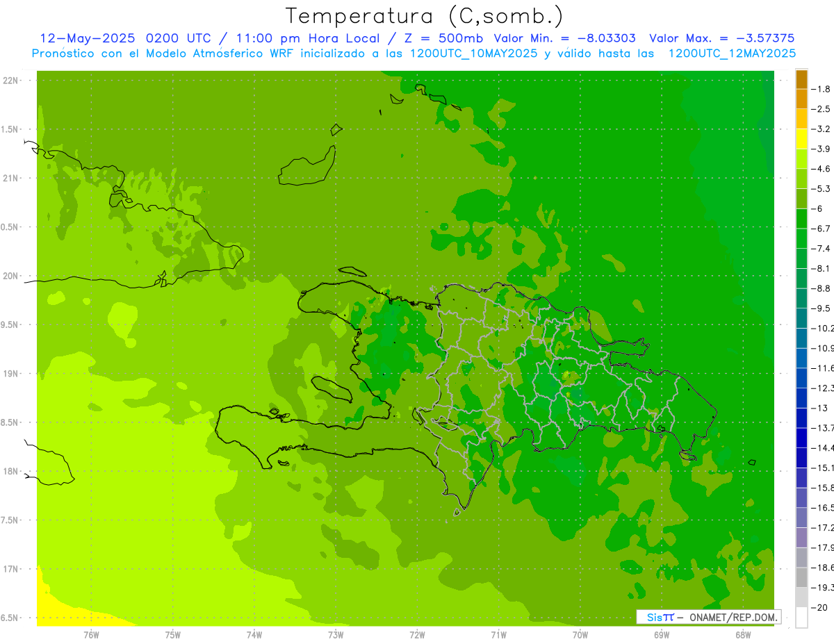Click the '-3.9' colorbar value
Image resolution: width=834 pixels, height=644 pixels.
[821, 149]
